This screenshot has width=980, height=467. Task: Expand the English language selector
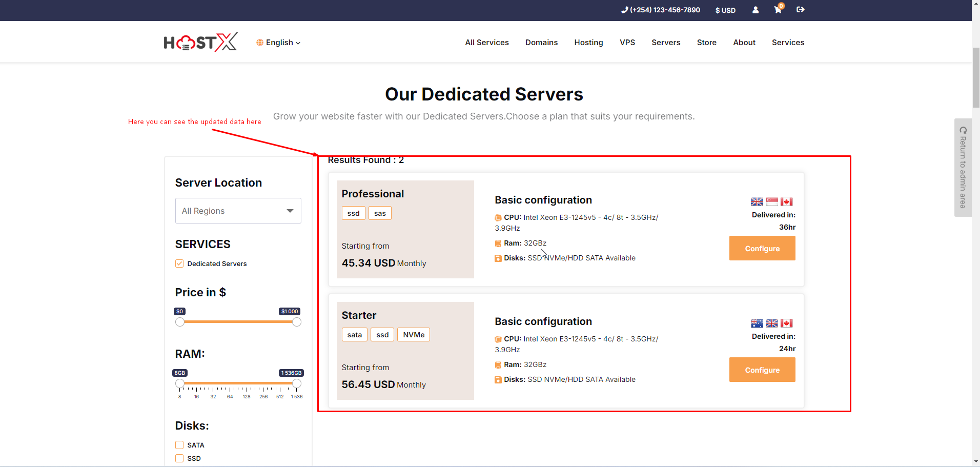pyautogui.click(x=278, y=43)
